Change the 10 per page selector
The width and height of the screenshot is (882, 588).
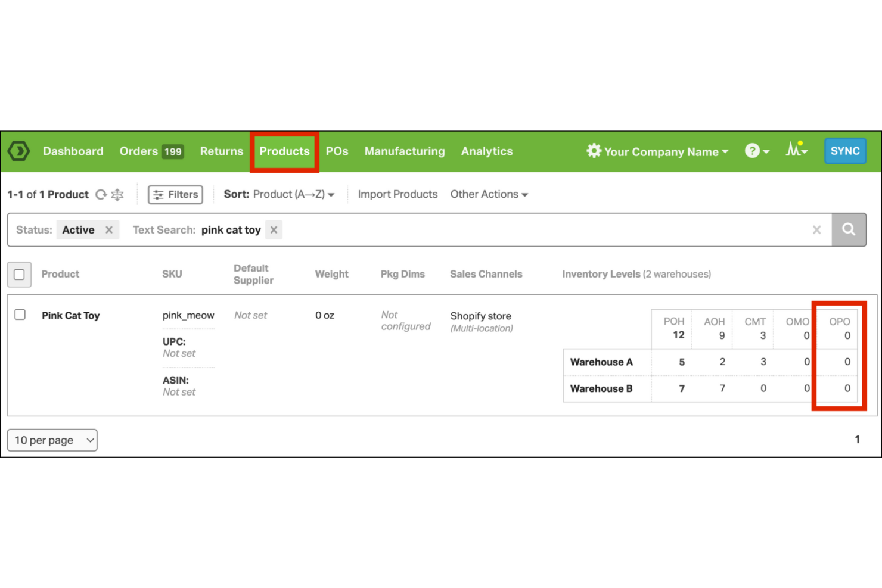(x=52, y=440)
